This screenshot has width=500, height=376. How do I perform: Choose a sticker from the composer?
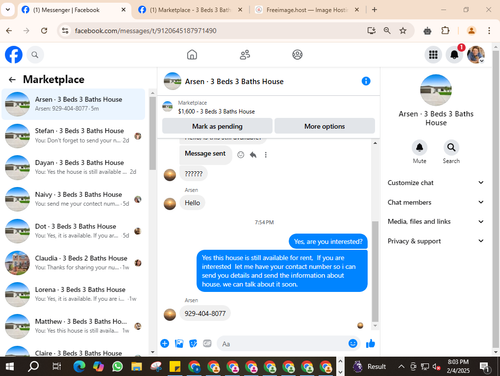point(193,343)
